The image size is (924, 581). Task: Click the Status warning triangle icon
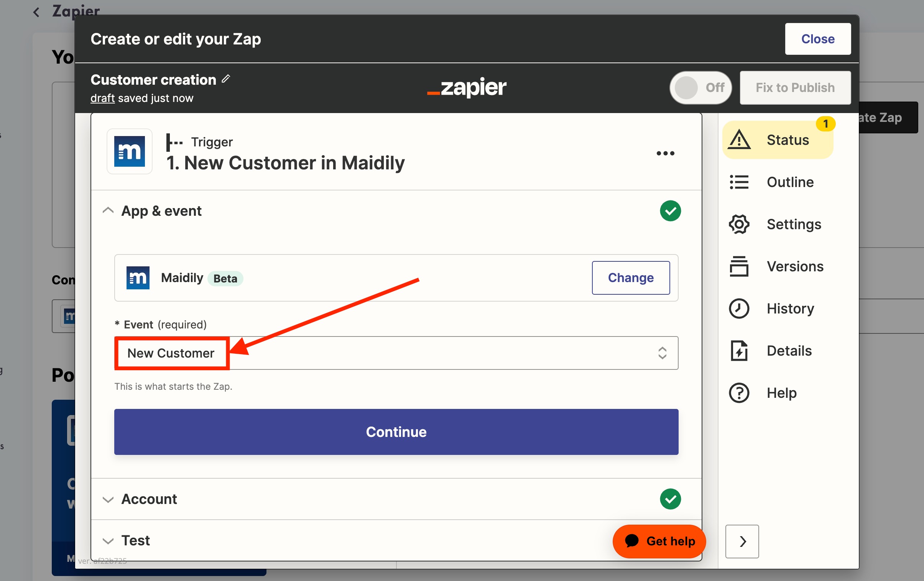pyautogui.click(x=739, y=140)
